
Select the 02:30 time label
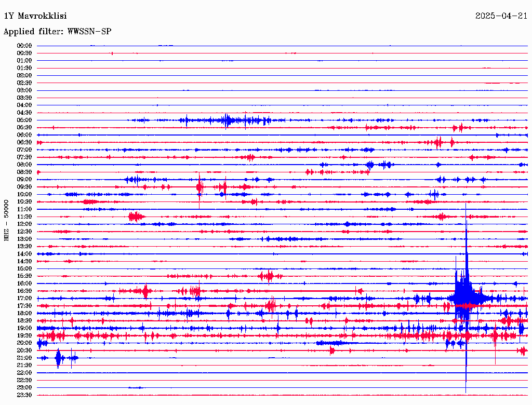pos(24,83)
